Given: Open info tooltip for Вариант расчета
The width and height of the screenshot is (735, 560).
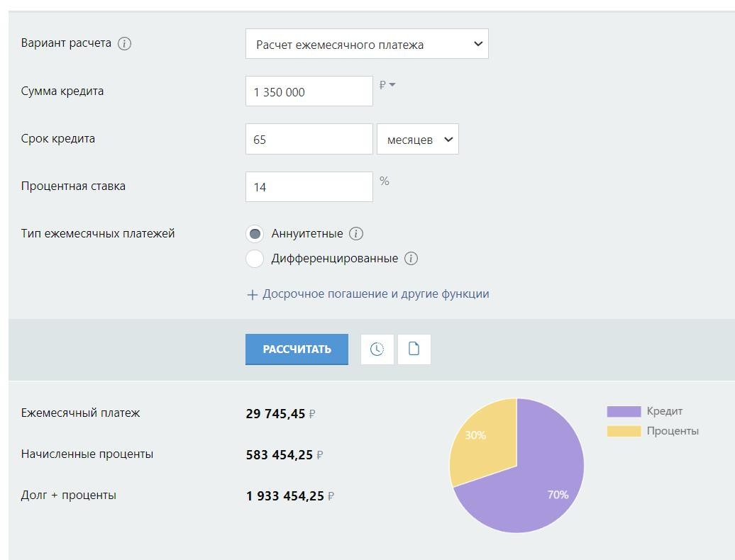Looking at the screenshot, I should pos(124,43).
